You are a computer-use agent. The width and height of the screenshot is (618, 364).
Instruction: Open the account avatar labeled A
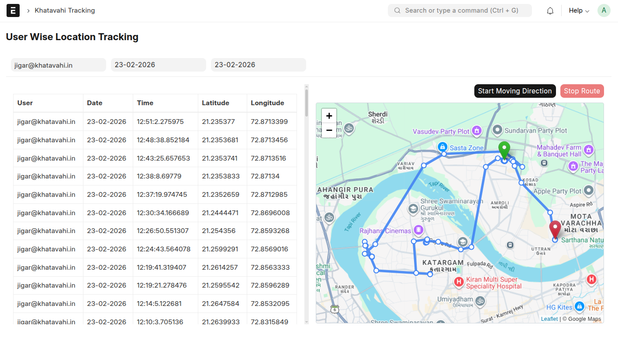604,10
